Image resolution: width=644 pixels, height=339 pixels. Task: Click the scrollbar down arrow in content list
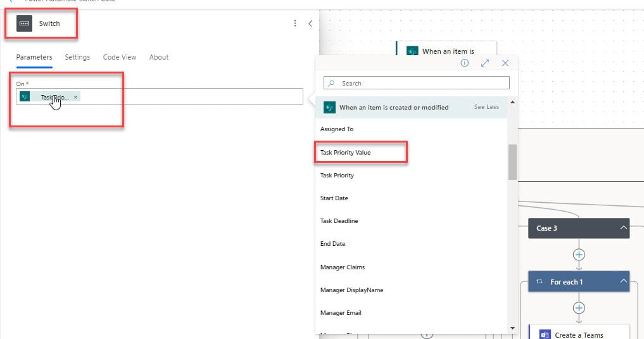(x=512, y=328)
